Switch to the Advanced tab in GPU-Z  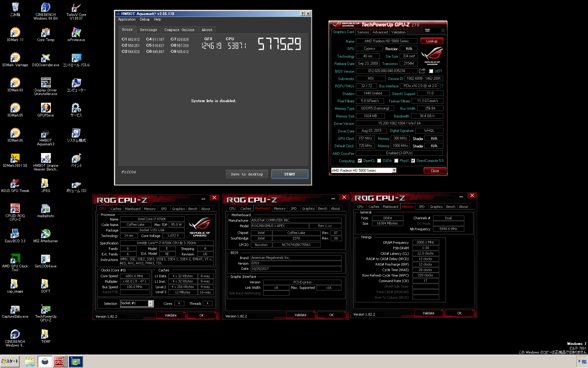tap(380, 32)
